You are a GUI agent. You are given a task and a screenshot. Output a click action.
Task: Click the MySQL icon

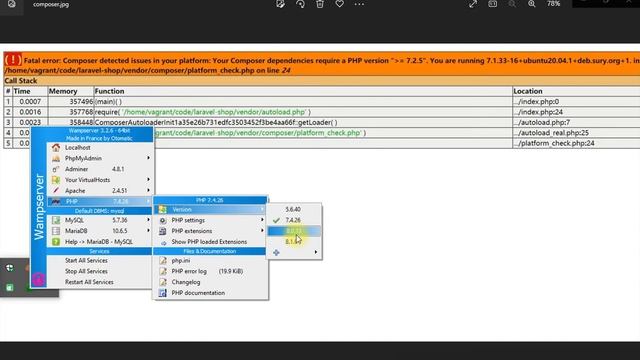[56, 220]
